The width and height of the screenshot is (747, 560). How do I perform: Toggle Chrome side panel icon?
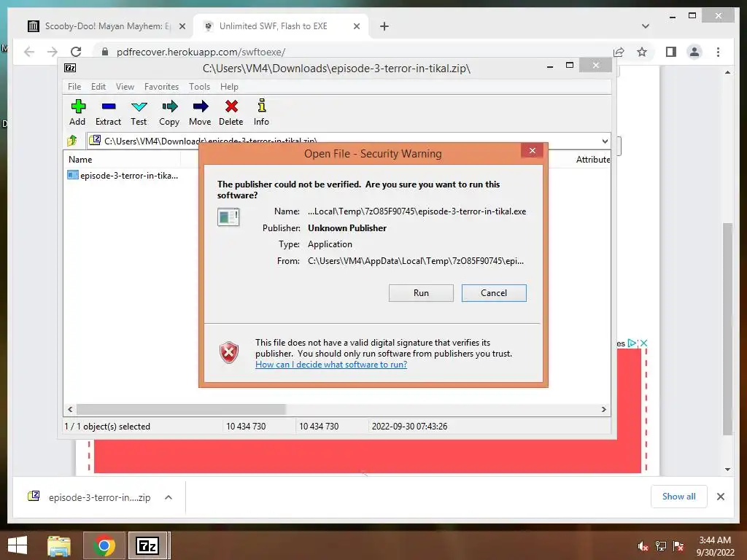point(671,52)
